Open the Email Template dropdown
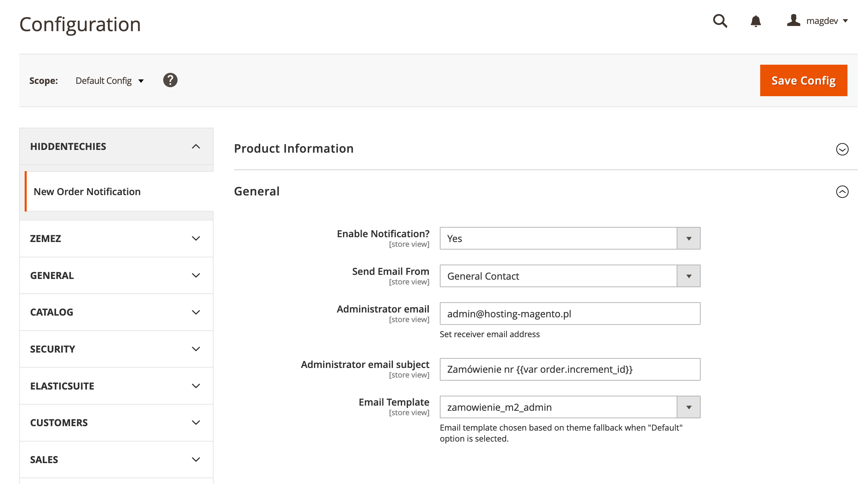The width and height of the screenshot is (868, 484). 570,407
